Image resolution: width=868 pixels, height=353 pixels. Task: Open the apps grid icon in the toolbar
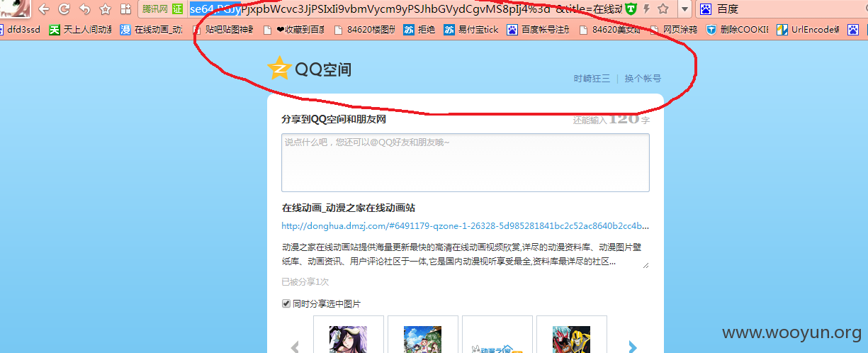coord(126,9)
